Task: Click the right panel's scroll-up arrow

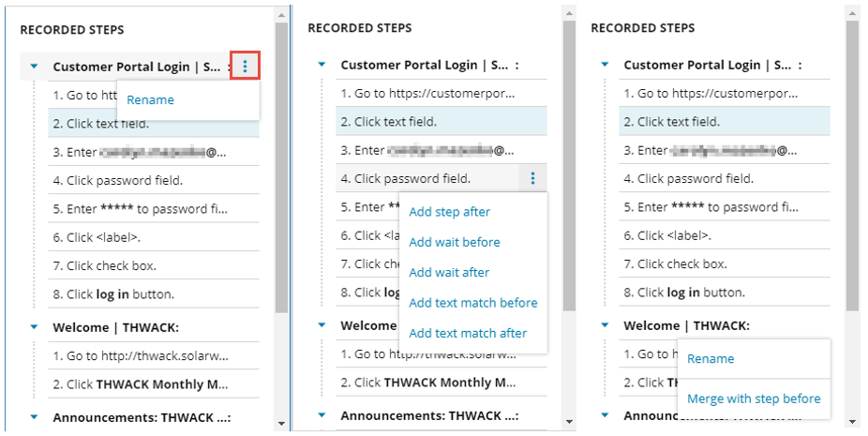Action: pyautogui.click(x=851, y=14)
